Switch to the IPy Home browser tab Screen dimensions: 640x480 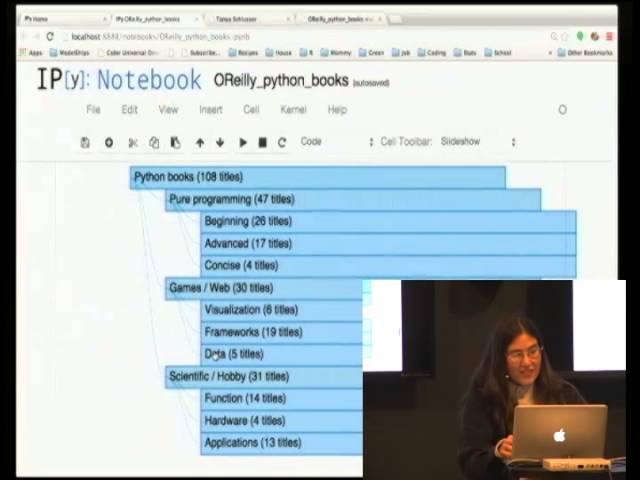tap(63, 19)
